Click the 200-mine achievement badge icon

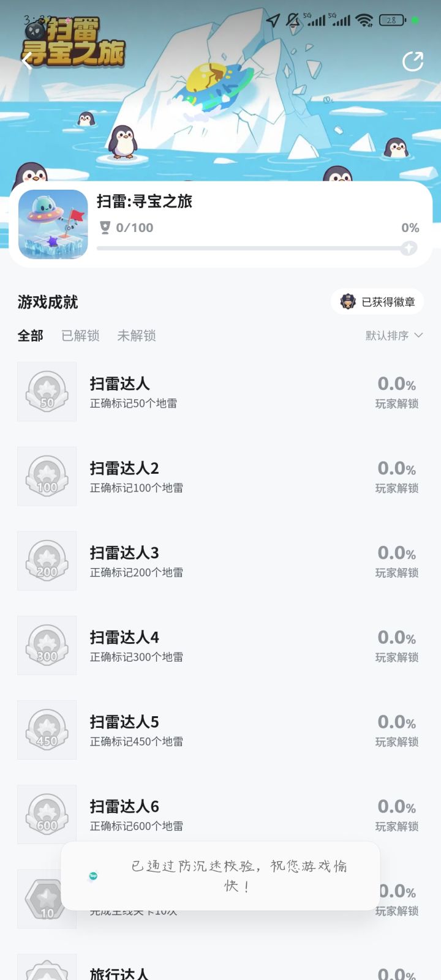(x=47, y=561)
